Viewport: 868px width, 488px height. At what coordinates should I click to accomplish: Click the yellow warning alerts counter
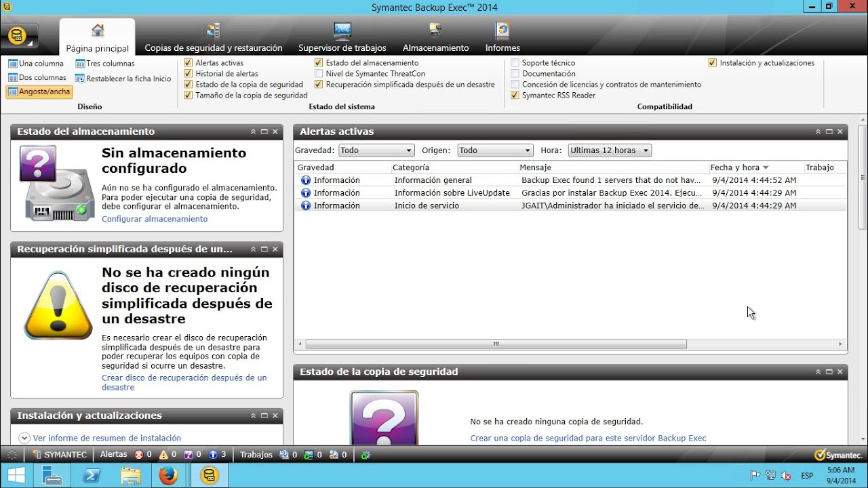pos(167,455)
